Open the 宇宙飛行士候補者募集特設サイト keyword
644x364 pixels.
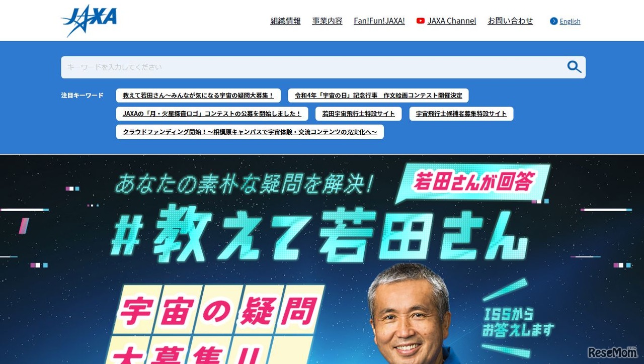461,114
